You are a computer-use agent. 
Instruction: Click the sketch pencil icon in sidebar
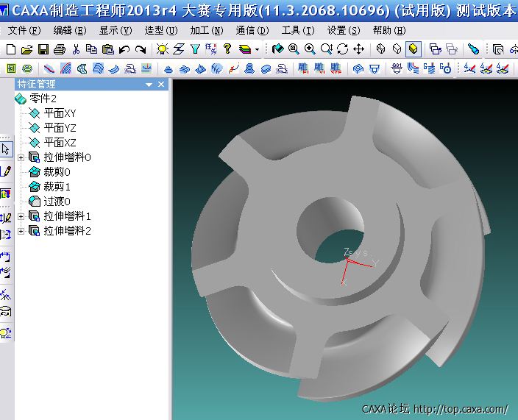coord(6,171)
